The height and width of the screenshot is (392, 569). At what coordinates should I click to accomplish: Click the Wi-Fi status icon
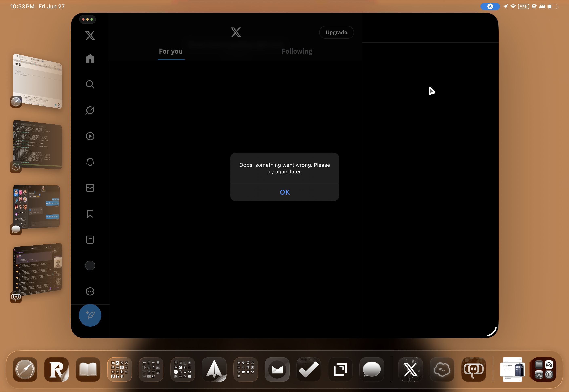(x=513, y=6)
